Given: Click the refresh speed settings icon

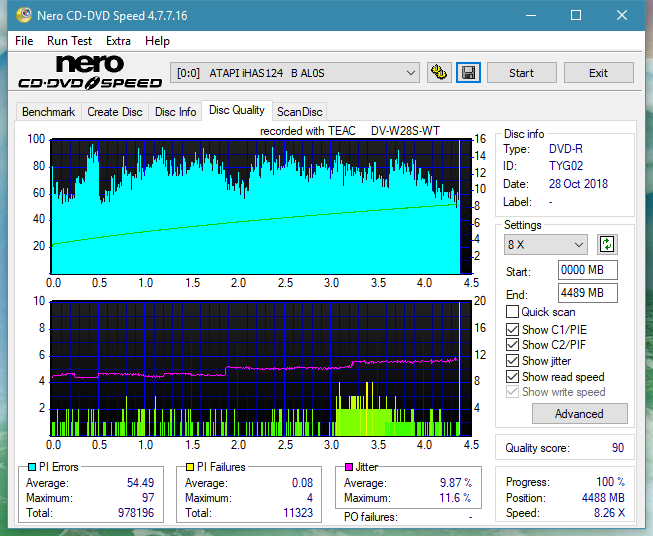Looking at the screenshot, I should click(607, 244).
